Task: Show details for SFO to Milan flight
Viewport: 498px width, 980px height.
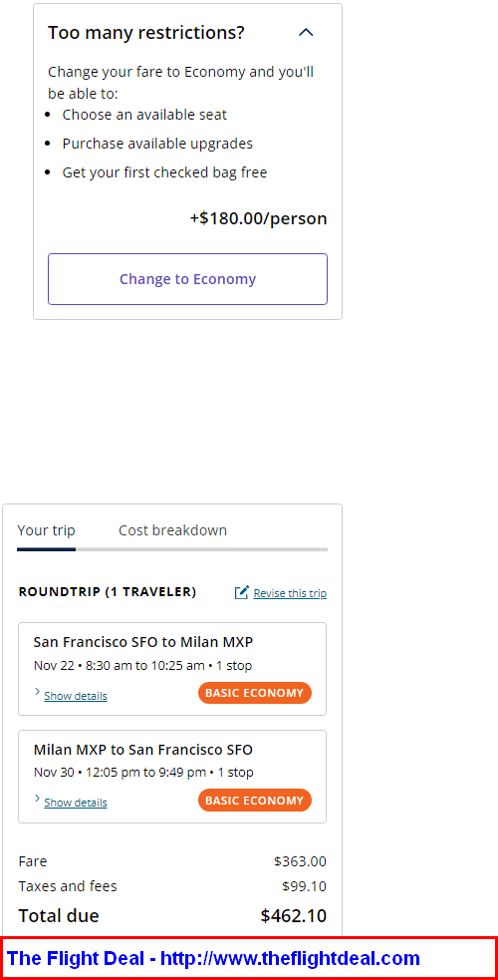Action: point(76,696)
